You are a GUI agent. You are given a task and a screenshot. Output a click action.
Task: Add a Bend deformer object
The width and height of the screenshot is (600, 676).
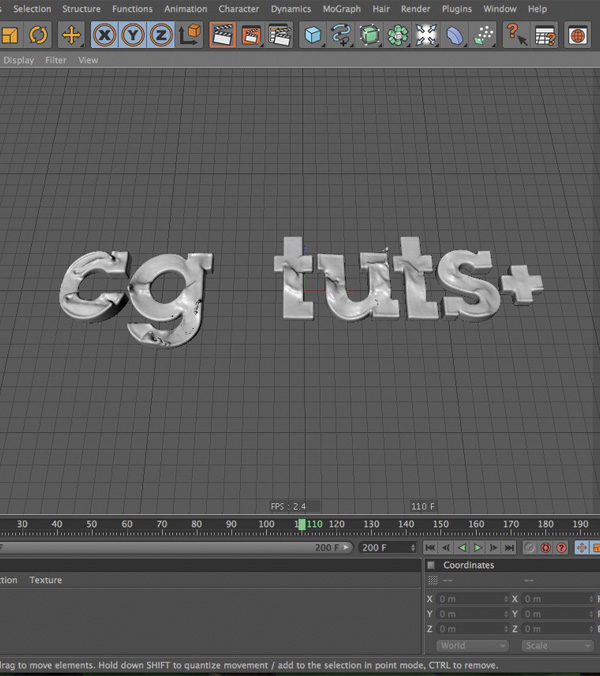click(454, 35)
